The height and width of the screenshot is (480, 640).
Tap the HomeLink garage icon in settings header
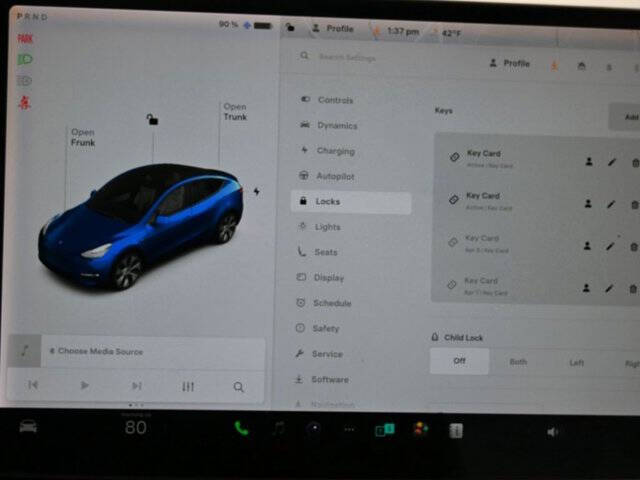tap(582, 65)
